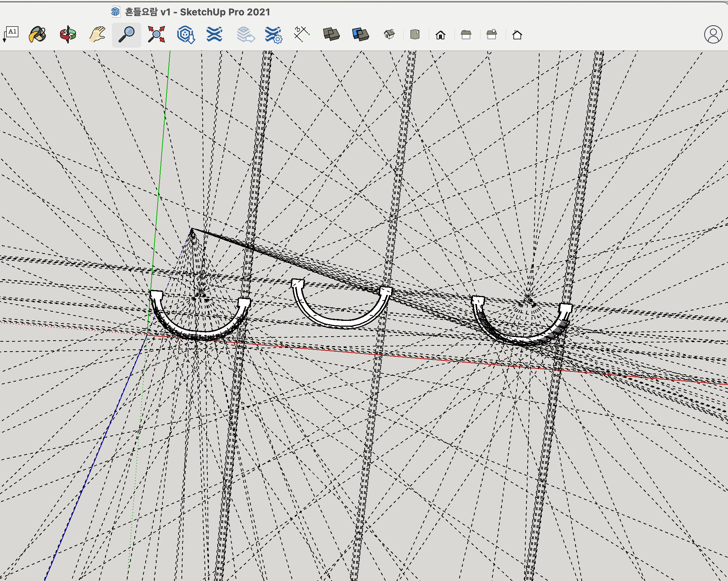Select the Dimensions tool

302,35
